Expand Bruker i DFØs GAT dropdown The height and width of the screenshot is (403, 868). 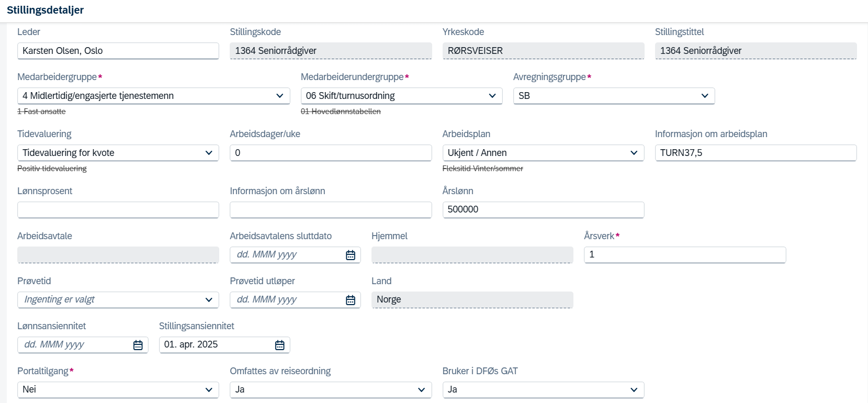[x=634, y=390]
